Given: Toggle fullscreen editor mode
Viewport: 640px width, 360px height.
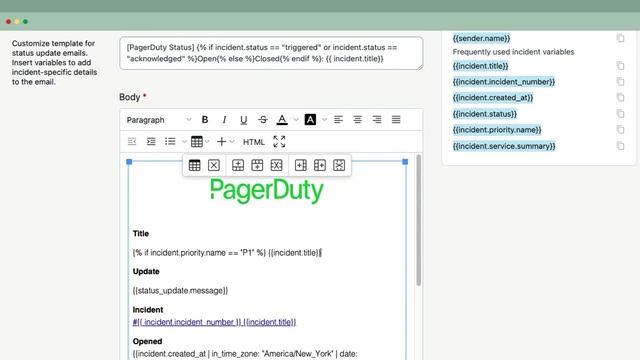Looking at the screenshot, I should pyautogui.click(x=279, y=142).
